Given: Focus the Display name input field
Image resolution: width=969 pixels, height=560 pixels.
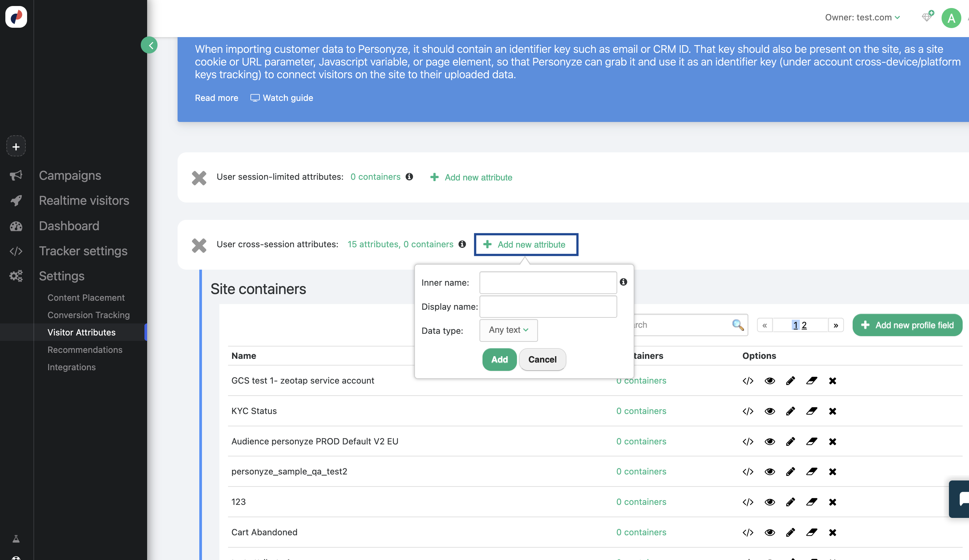Looking at the screenshot, I should point(548,306).
